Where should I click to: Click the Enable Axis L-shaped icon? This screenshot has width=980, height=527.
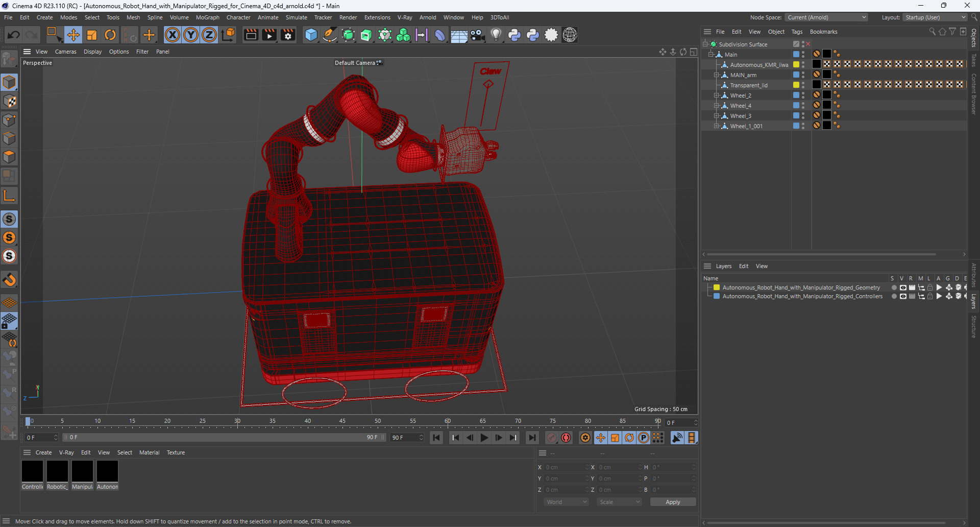9,196
